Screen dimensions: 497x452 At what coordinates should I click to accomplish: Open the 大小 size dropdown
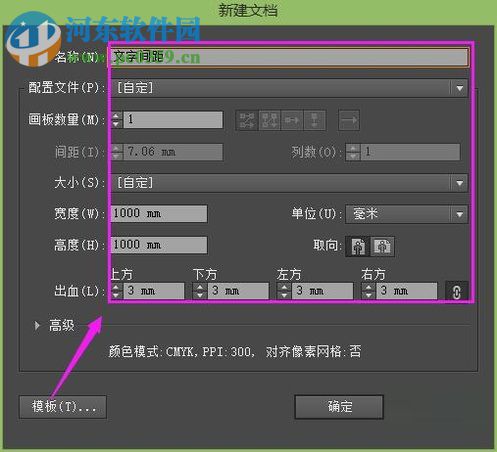290,183
